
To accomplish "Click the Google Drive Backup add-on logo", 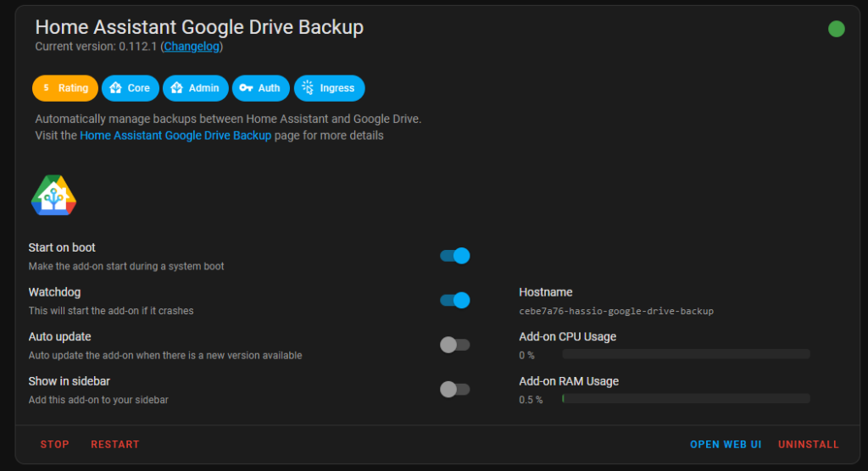I will click(53, 196).
